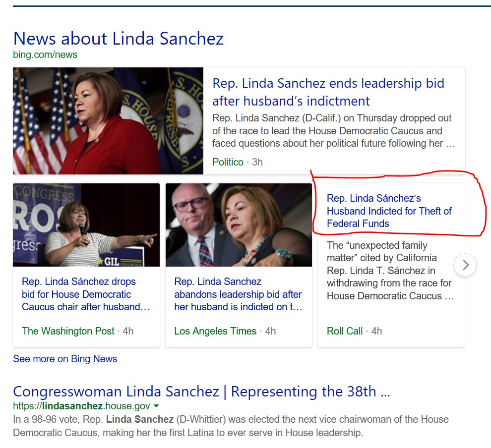Open headline "ends leadership bid after husband's indictment"
Viewport: 491px width, 448px height.
[x=328, y=92]
